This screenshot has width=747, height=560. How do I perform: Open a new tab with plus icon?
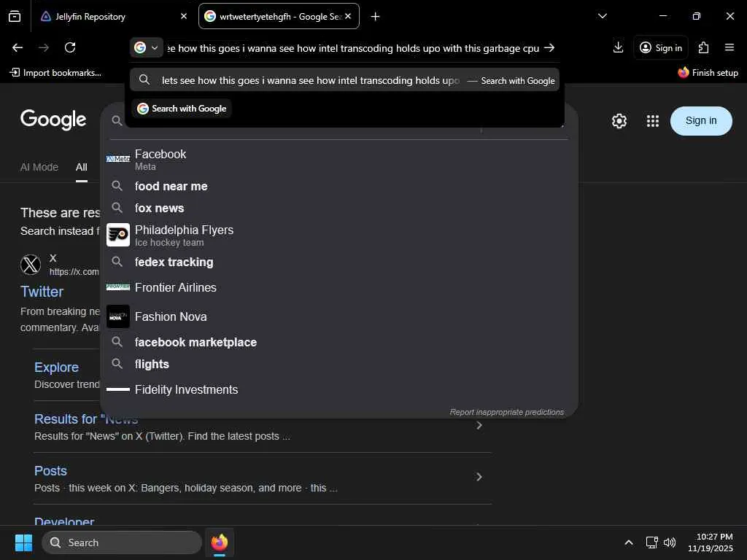tap(376, 17)
